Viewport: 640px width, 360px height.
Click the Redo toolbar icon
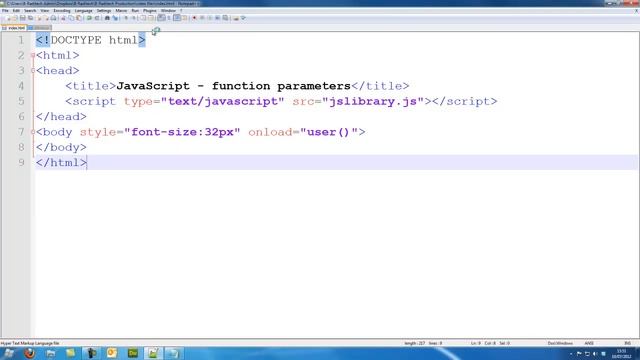tap(97, 18)
